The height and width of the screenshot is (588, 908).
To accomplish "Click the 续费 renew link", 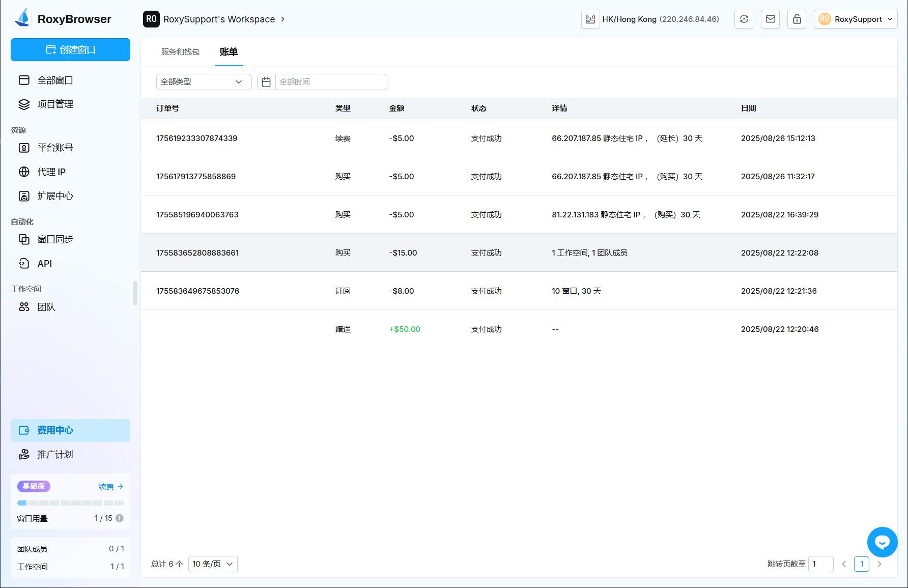I will click(x=110, y=487).
